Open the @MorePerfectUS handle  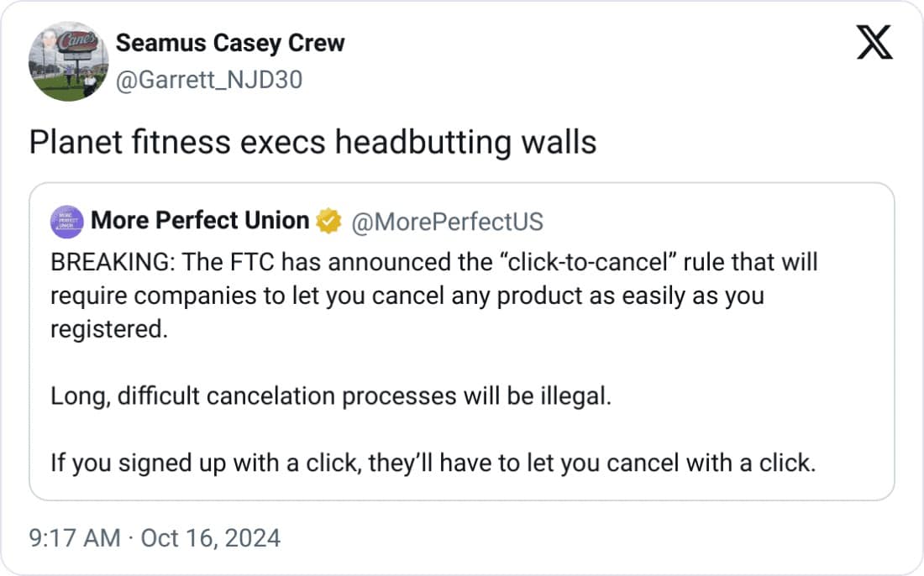coord(446,222)
